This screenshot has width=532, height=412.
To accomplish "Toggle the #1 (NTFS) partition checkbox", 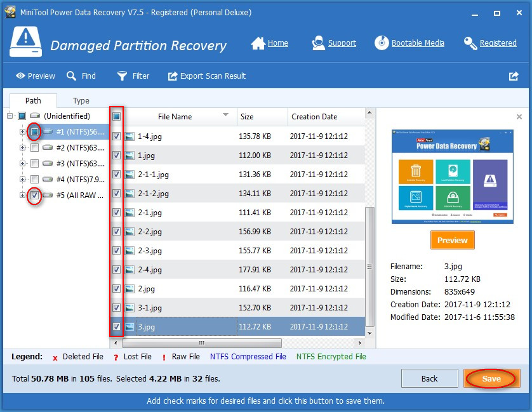I will [34, 131].
